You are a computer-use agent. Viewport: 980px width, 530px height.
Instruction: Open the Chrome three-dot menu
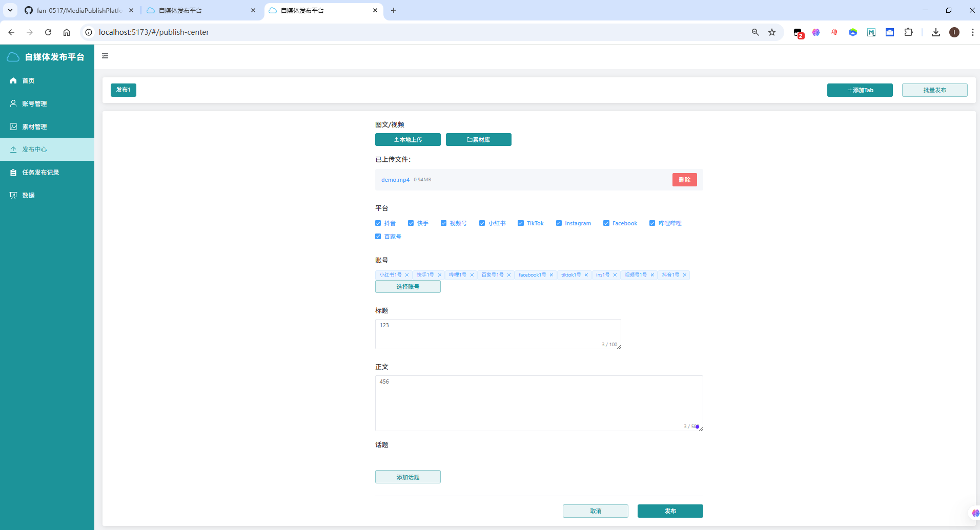972,32
